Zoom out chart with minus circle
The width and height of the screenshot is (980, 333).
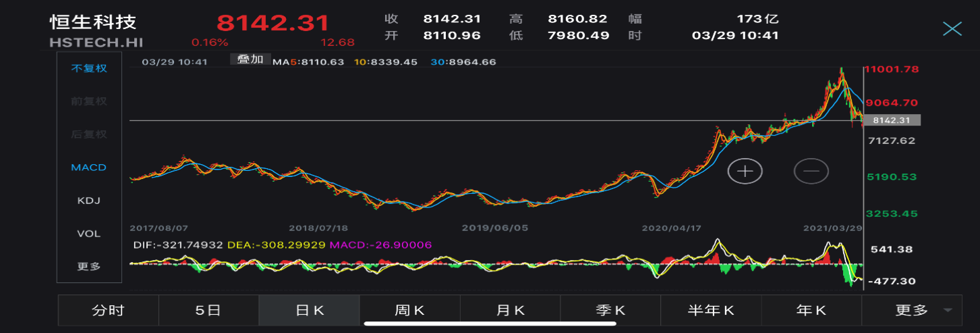pos(811,172)
